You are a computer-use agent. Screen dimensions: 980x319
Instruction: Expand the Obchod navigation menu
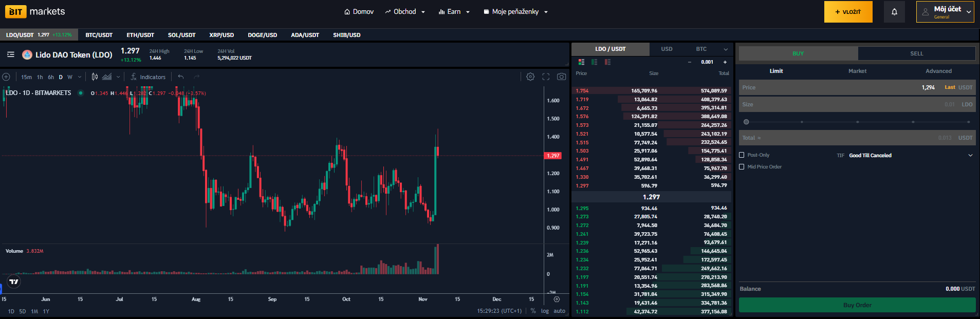pos(405,12)
